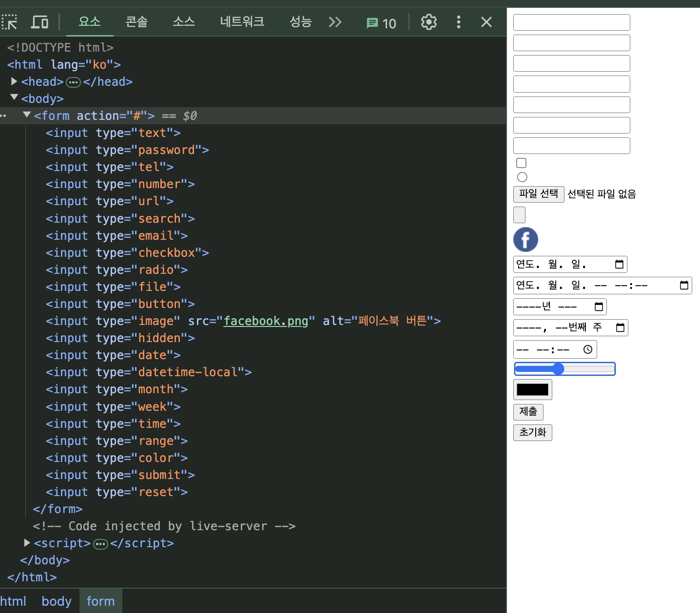Click the 파일 선택 file button
The image size is (700, 613).
coord(539,194)
